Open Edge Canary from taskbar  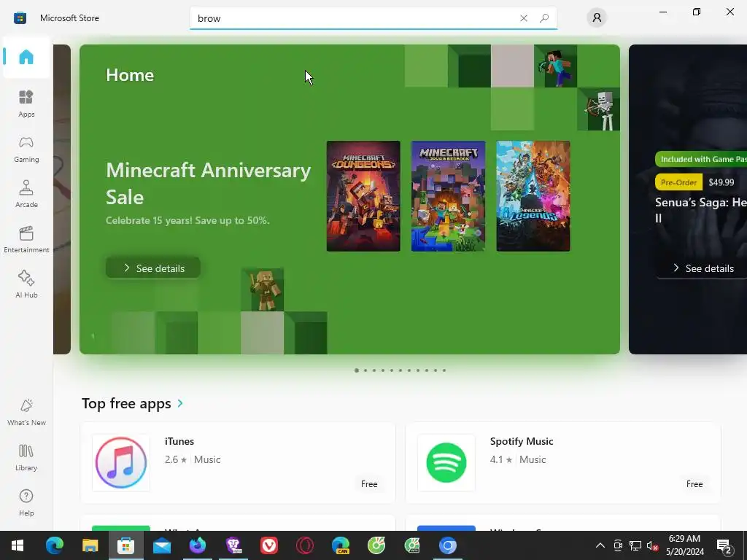coord(341,545)
